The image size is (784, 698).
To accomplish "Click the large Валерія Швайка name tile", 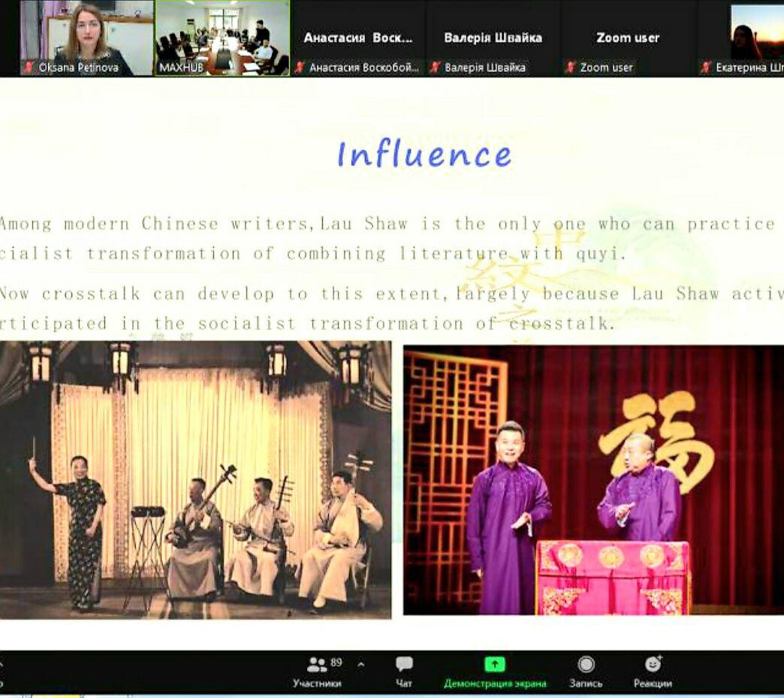I will point(493,37).
